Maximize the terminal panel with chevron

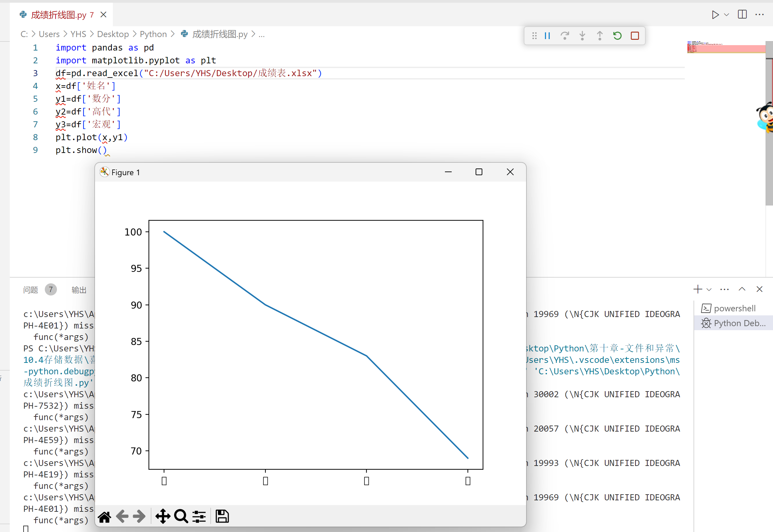[742, 289]
